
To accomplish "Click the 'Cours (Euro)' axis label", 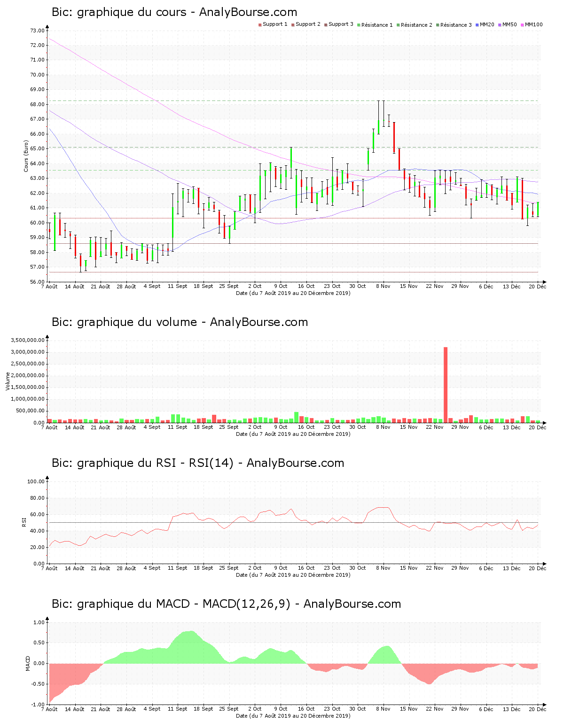I will pos(26,156).
